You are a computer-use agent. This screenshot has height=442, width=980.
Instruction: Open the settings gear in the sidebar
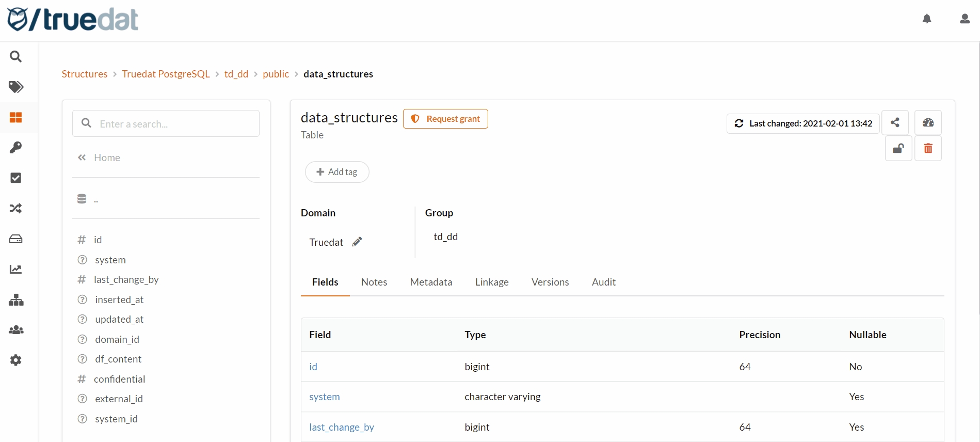[x=16, y=360]
